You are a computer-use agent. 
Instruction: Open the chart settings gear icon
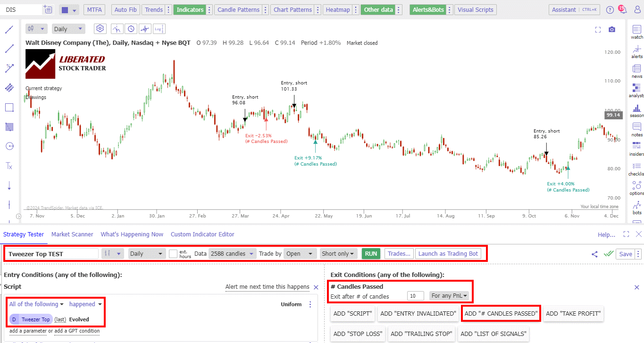[x=100, y=29]
